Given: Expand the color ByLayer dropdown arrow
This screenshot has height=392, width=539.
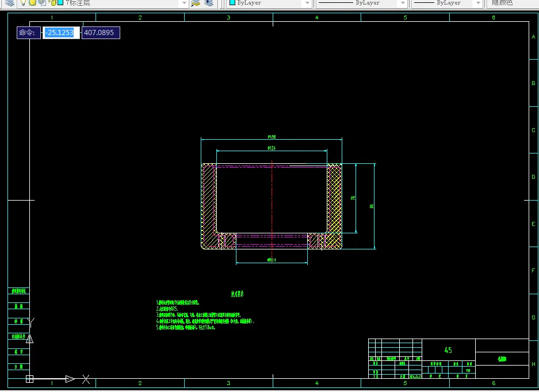Looking at the screenshot, I should 307,3.
